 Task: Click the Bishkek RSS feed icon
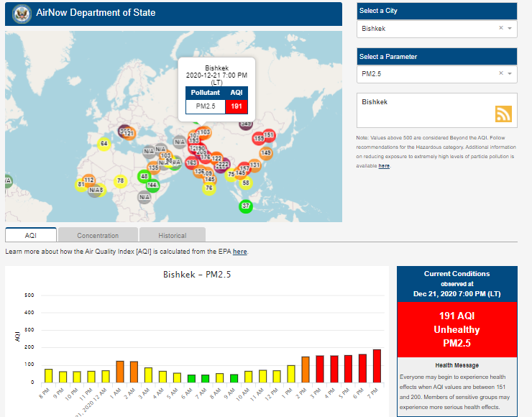[503, 114]
